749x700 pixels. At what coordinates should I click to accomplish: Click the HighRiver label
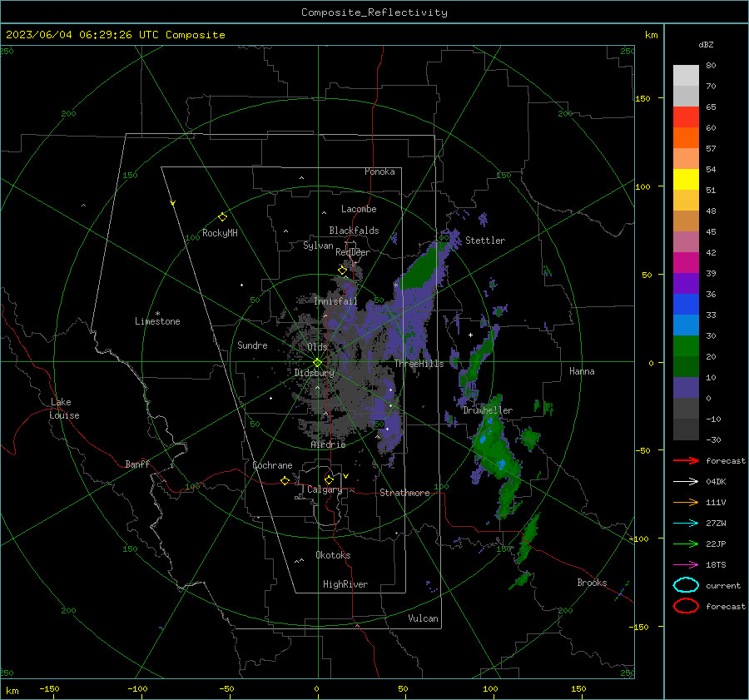pos(345,584)
